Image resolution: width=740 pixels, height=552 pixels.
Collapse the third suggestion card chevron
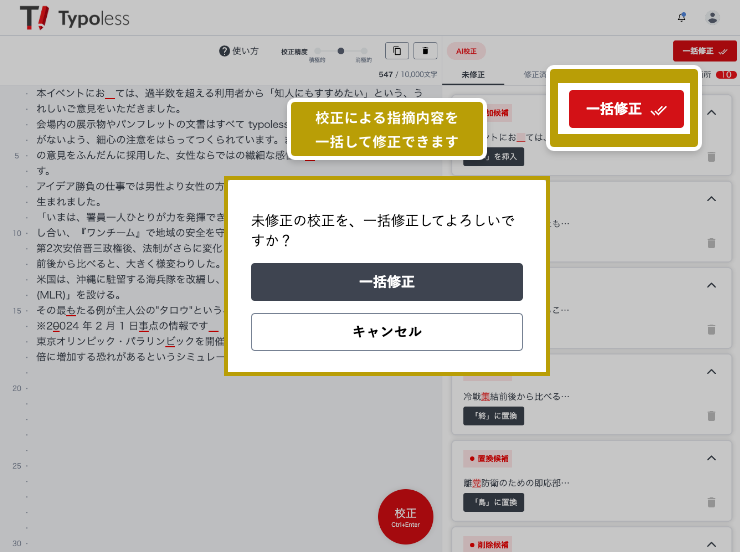point(711,285)
